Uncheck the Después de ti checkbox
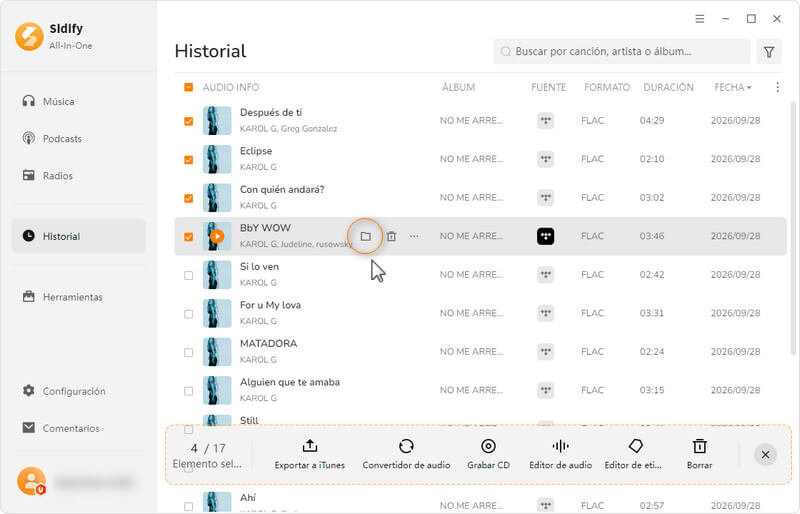This screenshot has height=514, width=800. [x=188, y=121]
